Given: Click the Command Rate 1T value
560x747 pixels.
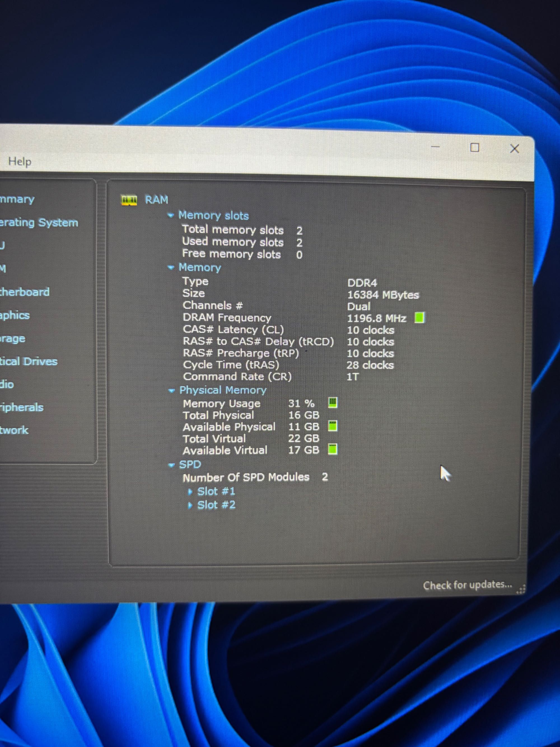Looking at the screenshot, I should pyautogui.click(x=353, y=377).
